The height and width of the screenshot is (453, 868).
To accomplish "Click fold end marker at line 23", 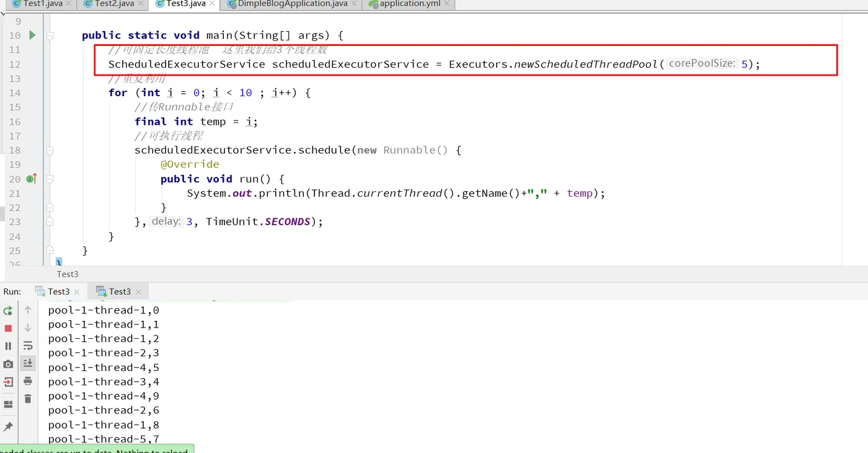I will [50, 222].
